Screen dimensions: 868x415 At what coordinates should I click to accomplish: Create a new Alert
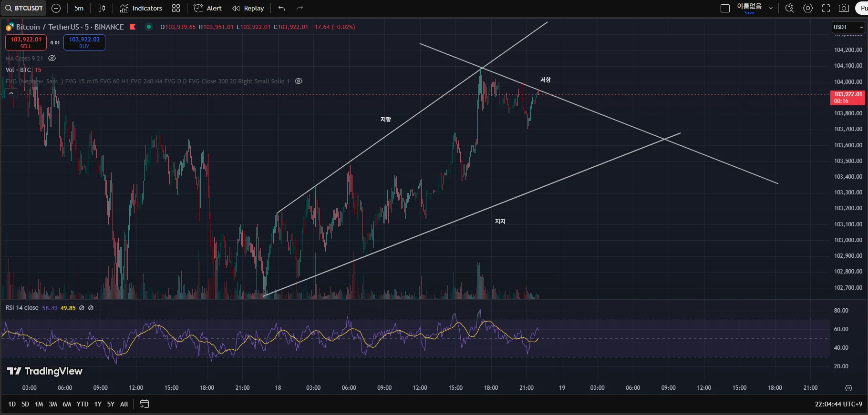(208, 8)
